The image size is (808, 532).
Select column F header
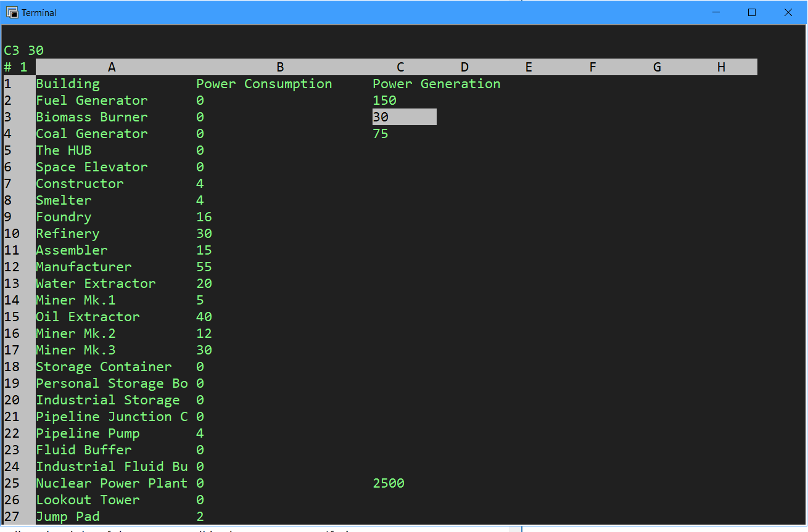593,67
